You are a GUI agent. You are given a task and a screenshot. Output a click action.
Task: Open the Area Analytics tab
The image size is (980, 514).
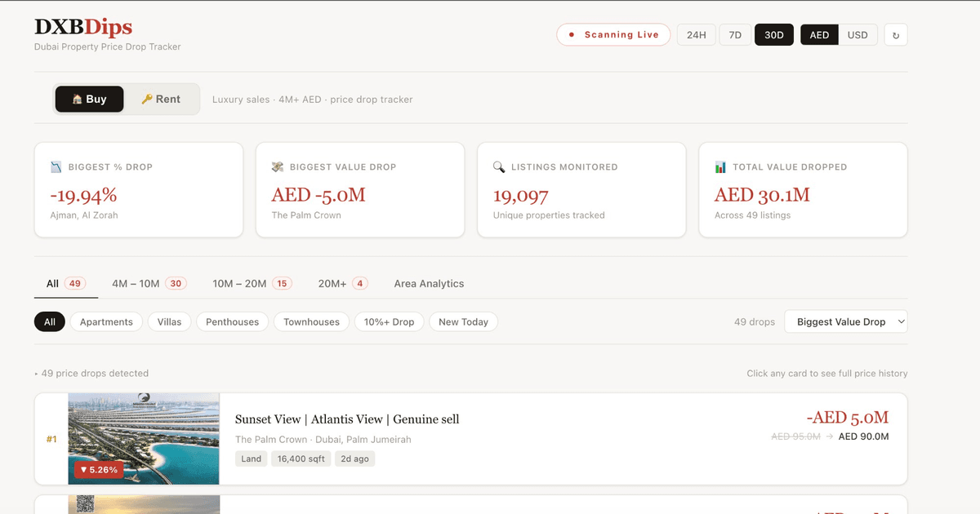[428, 283]
